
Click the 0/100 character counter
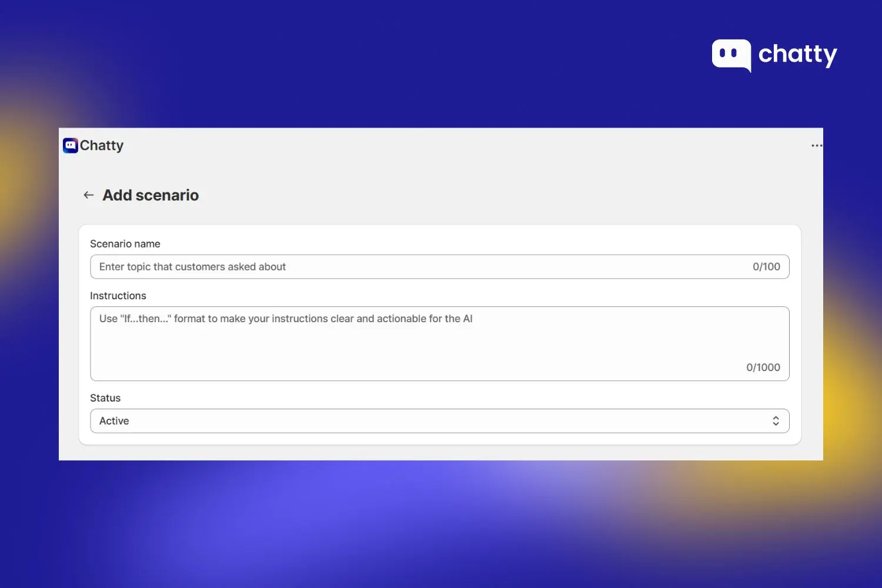(x=766, y=267)
